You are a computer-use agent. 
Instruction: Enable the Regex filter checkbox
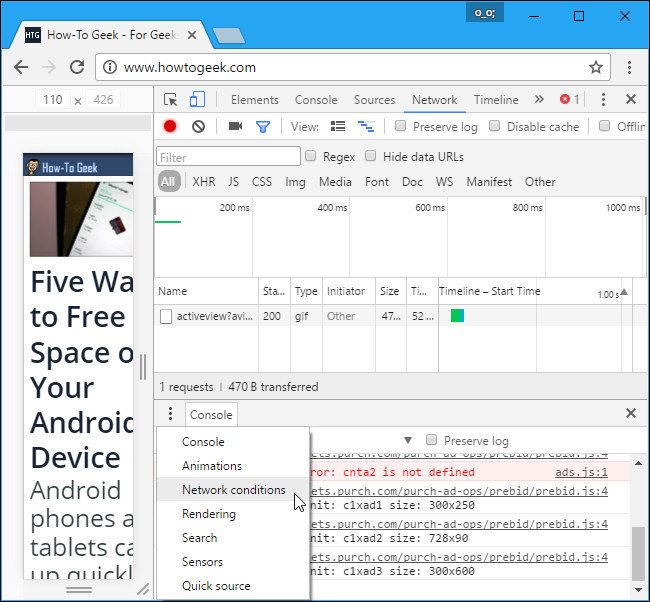[x=310, y=156]
